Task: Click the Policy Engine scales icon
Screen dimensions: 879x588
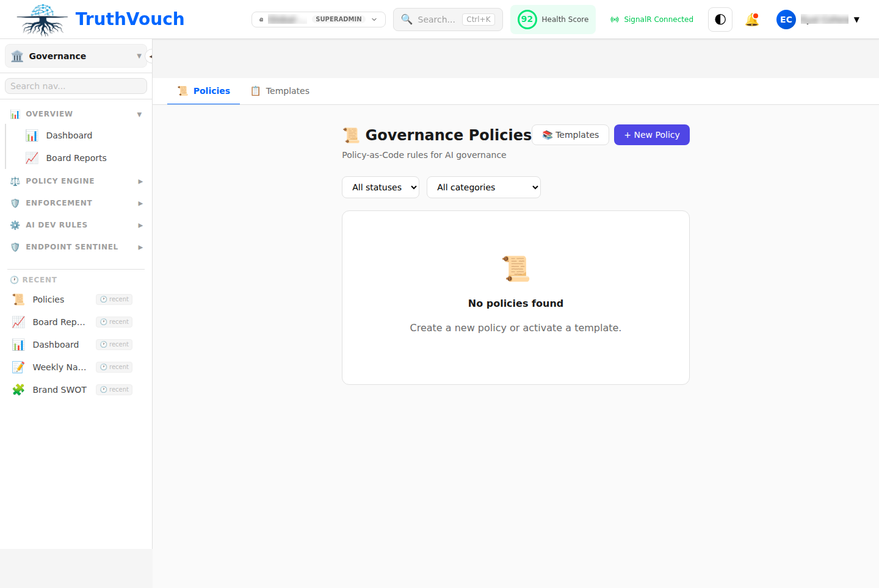Action: pos(14,181)
